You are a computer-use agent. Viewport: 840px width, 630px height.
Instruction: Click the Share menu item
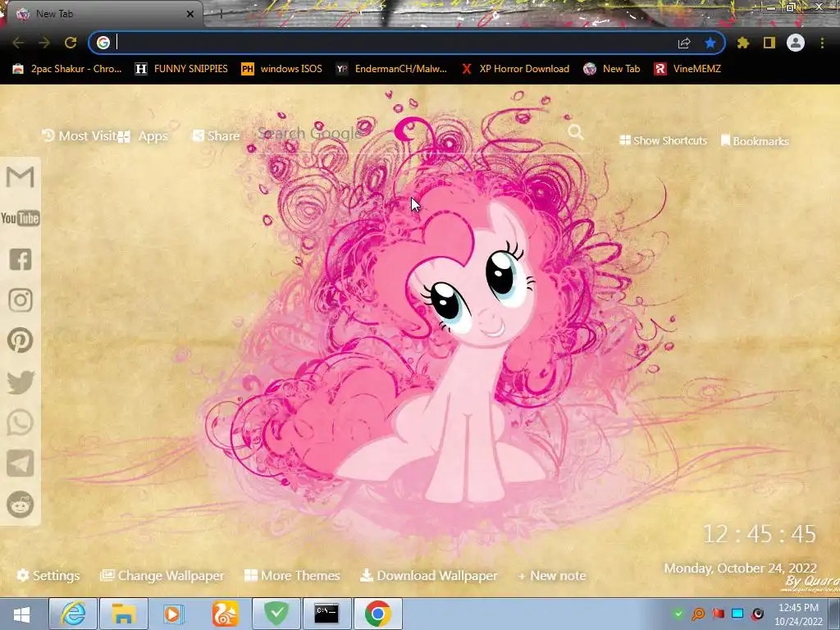216,136
